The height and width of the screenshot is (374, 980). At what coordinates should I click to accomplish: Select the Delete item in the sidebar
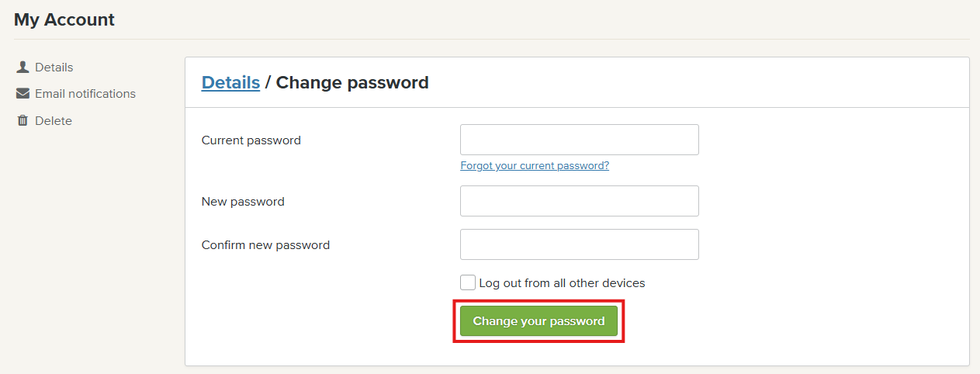pyautogui.click(x=54, y=121)
